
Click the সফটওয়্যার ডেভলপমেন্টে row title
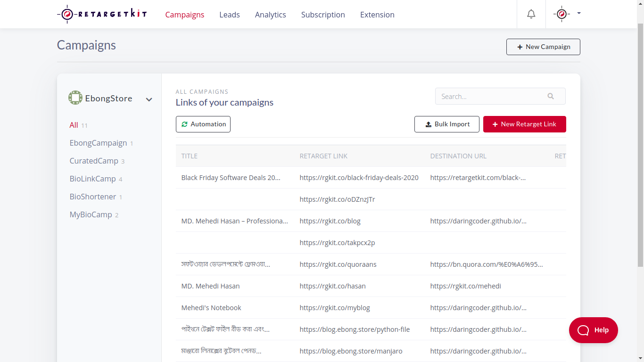click(x=226, y=264)
